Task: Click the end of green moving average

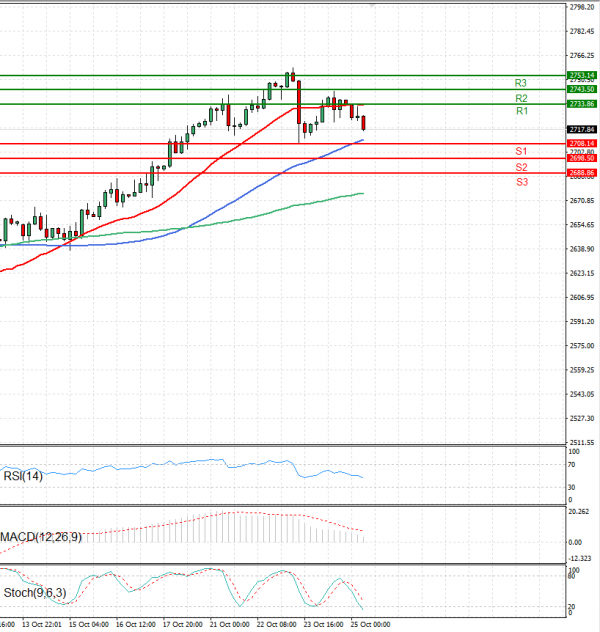Action: click(363, 193)
